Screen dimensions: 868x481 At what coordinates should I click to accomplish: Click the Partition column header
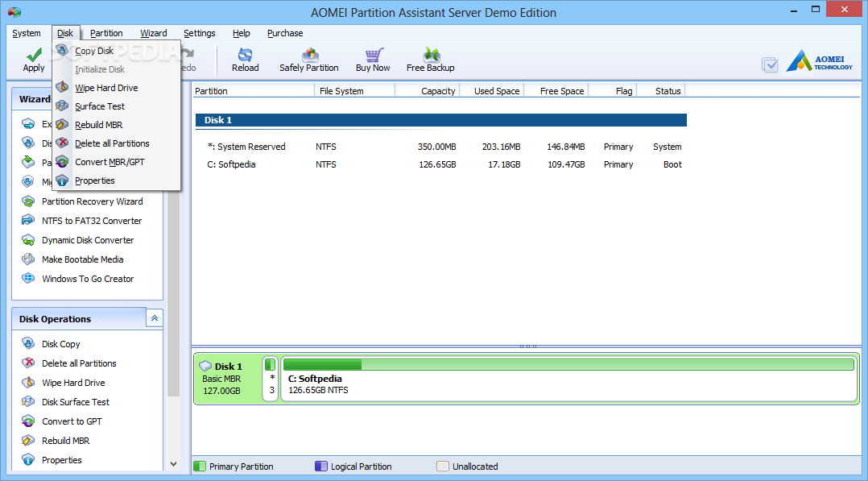[254, 91]
